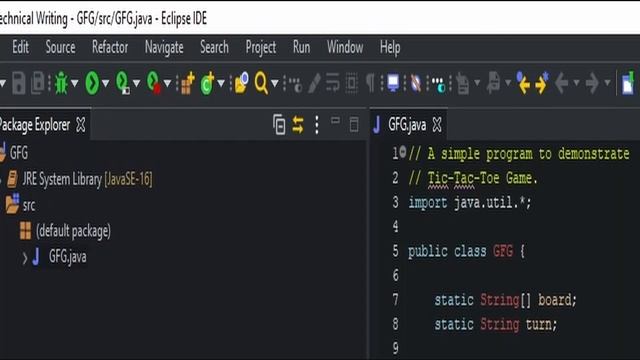Viewport: 640px width, 360px height.
Task: Open dropdown arrow next to External Tools
Action: [x=167, y=83]
